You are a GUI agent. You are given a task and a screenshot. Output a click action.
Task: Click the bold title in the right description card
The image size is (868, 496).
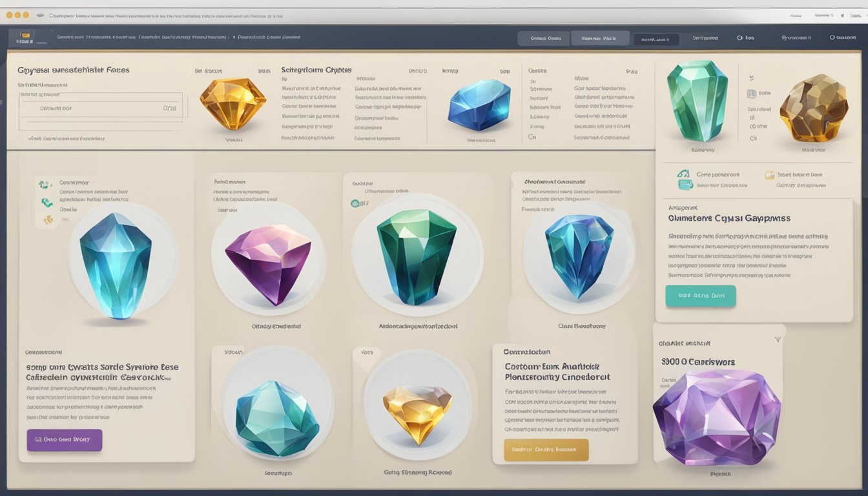pos(729,218)
